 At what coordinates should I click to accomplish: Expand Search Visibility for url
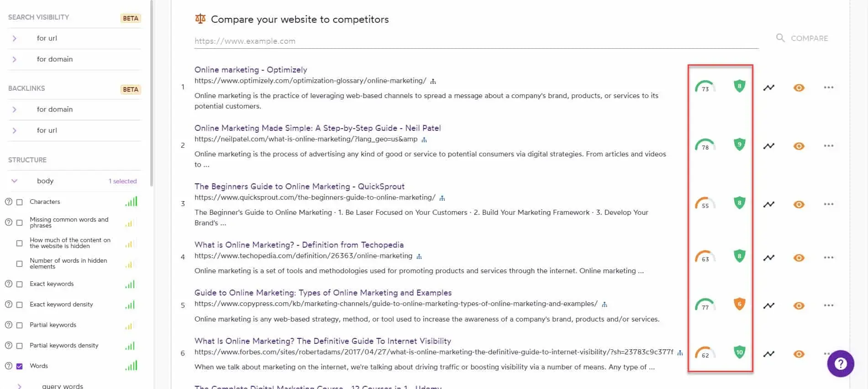(15, 38)
